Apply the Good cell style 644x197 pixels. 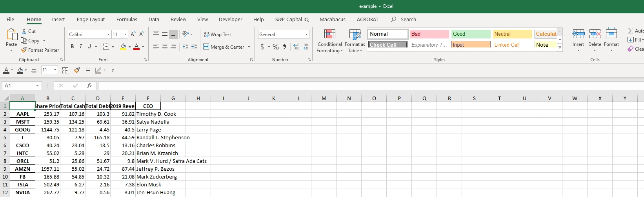(x=471, y=34)
